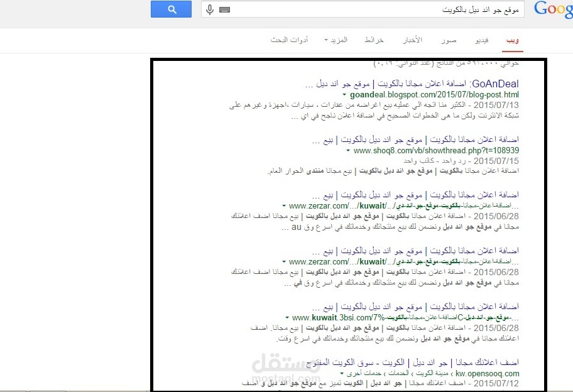Click the goandeal.blogspot.com green URL

tap(434, 95)
